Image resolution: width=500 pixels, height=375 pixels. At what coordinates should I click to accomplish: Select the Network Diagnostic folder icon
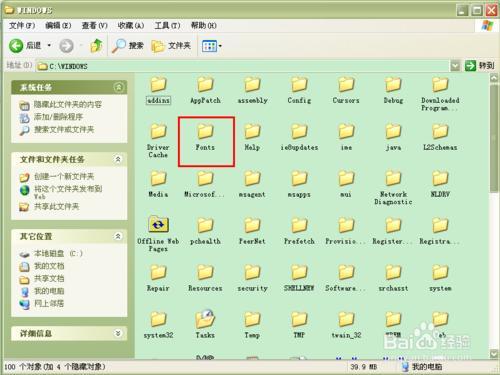393,179
